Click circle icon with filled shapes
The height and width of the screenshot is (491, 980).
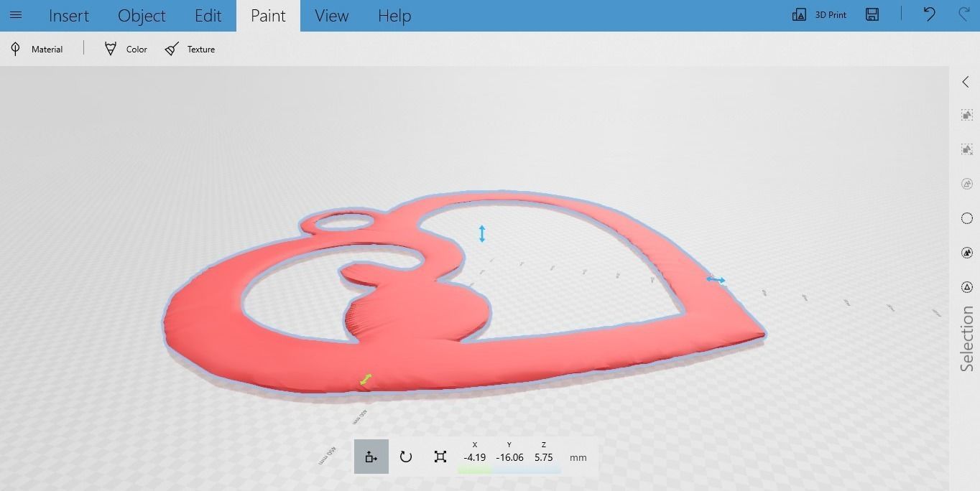point(967,253)
